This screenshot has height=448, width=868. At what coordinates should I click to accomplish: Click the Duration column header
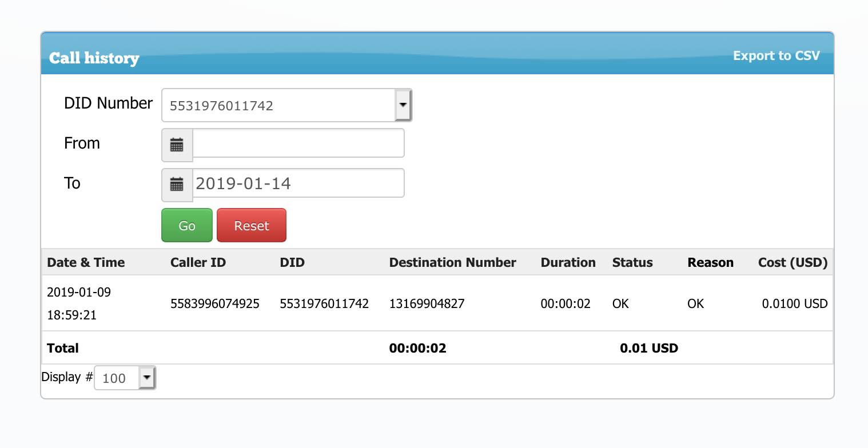point(568,262)
